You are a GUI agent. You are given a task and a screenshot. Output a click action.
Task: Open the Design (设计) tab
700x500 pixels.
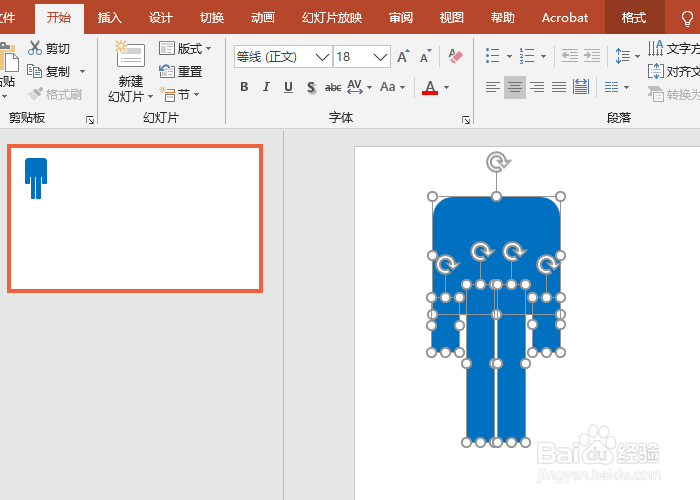tap(161, 18)
